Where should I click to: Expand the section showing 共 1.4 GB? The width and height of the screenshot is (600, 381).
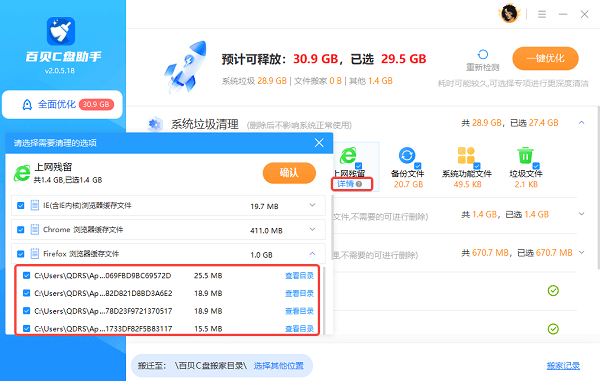[x=582, y=214]
